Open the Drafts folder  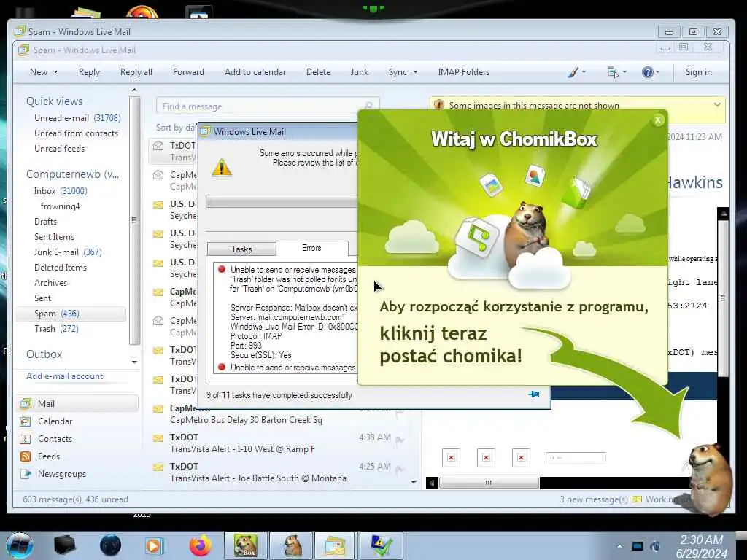coord(45,222)
